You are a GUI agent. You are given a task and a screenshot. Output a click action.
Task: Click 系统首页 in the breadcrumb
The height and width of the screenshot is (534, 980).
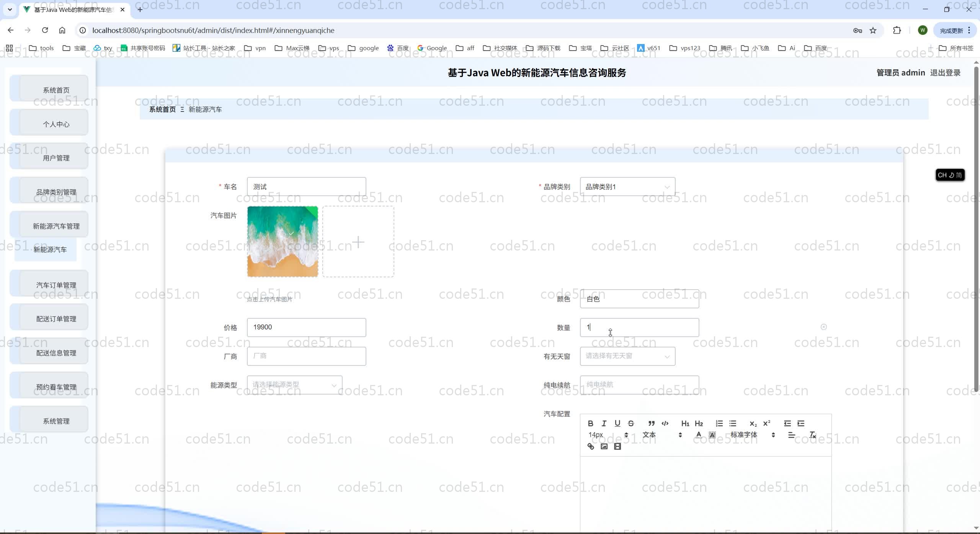tap(162, 110)
